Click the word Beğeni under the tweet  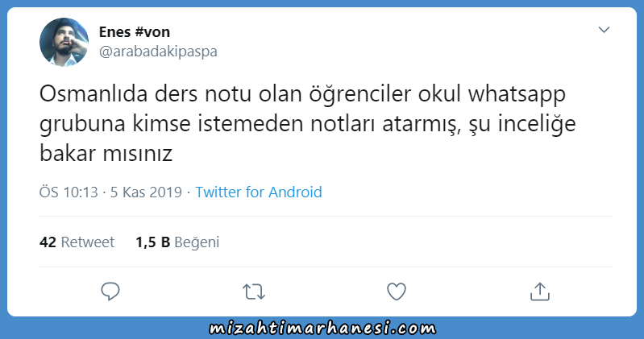[197, 242]
